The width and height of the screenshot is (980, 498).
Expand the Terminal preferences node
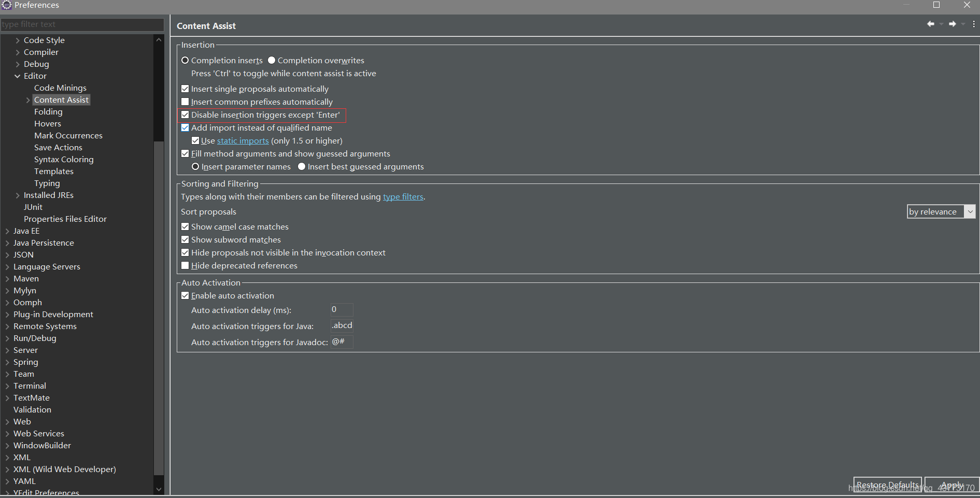(x=7, y=386)
